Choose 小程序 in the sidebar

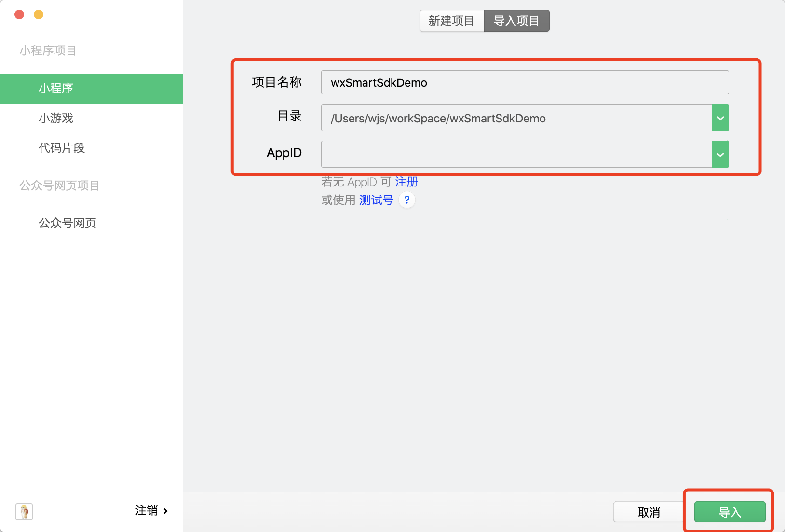tap(92, 89)
